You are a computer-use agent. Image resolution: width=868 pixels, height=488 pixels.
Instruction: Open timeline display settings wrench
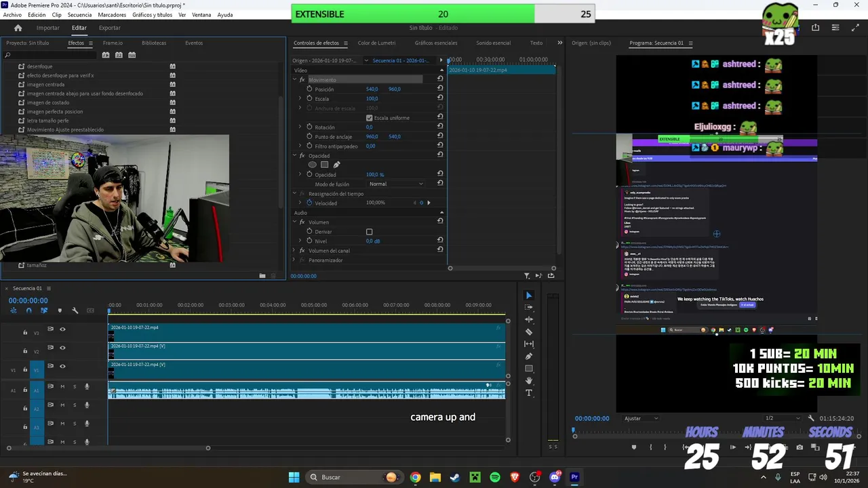75,310
